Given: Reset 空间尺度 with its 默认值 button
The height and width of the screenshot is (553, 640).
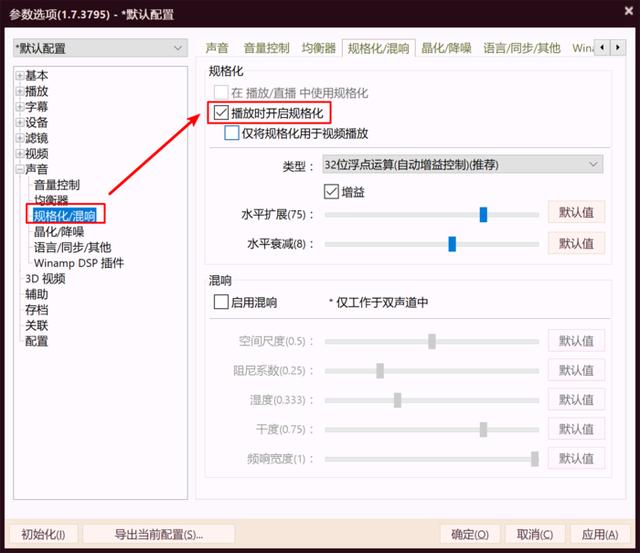Looking at the screenshot, I should click(576, 341).
